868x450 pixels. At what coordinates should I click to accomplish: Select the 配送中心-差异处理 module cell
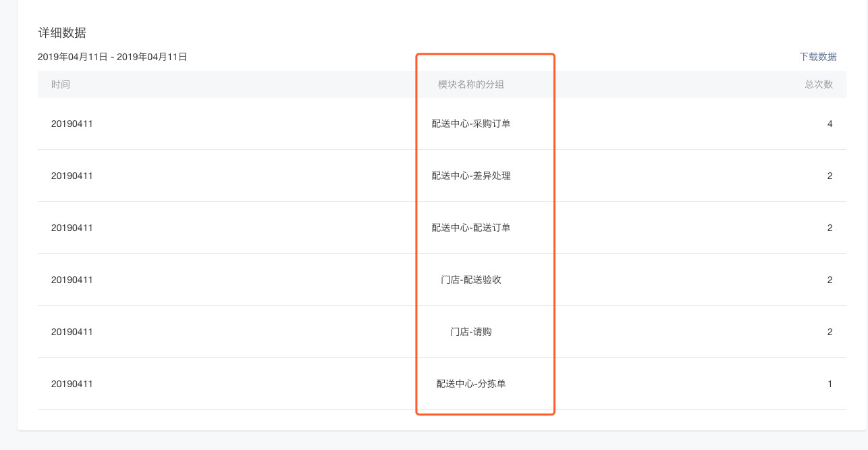pos(471,176)
